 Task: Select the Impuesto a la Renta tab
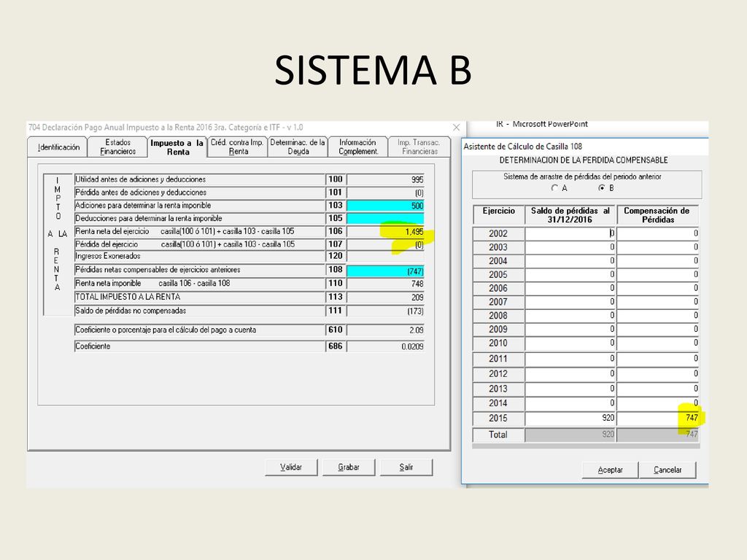point(177,147)
